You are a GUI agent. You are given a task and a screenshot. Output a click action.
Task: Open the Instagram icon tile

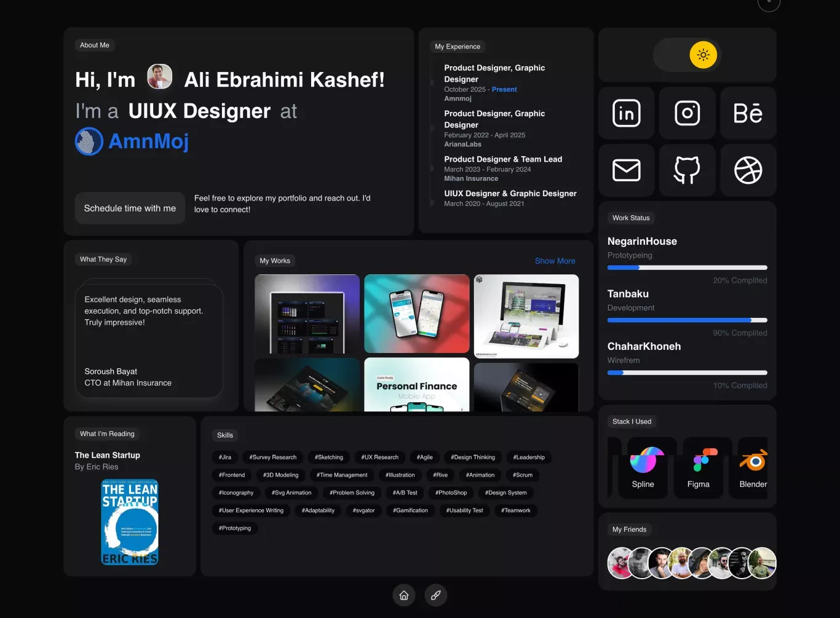[687, 113]
